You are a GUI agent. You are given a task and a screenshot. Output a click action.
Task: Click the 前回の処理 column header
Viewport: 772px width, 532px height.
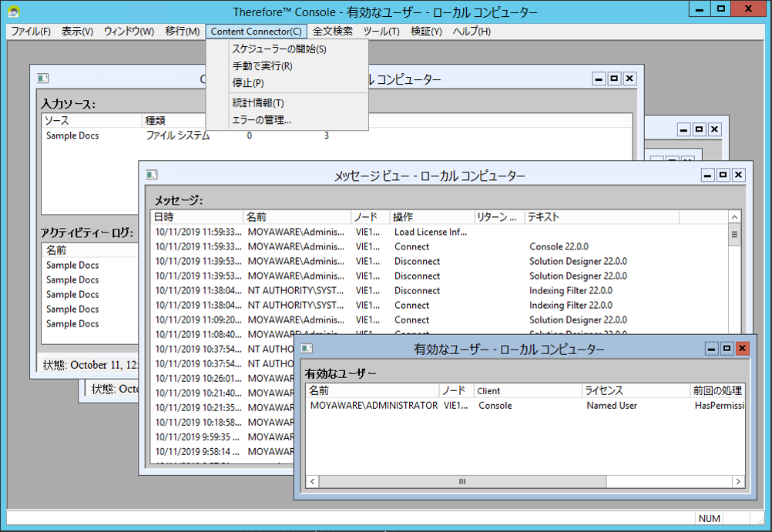pyautogui.click(x=717, y=391)
